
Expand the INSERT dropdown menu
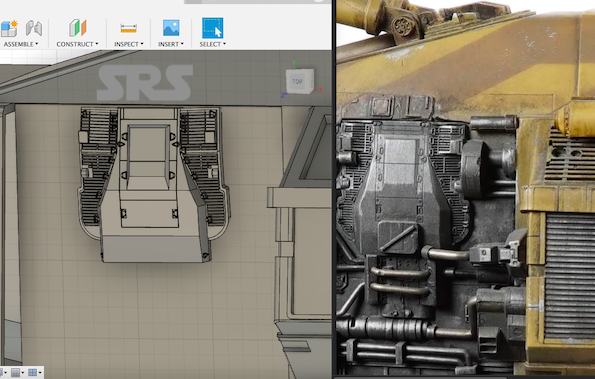coord(171,44)
